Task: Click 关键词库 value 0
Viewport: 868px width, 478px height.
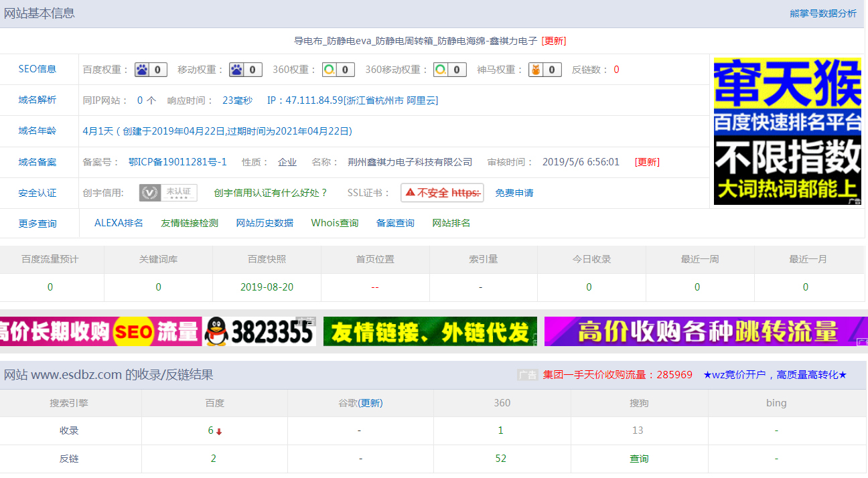Action: point(159,287)
